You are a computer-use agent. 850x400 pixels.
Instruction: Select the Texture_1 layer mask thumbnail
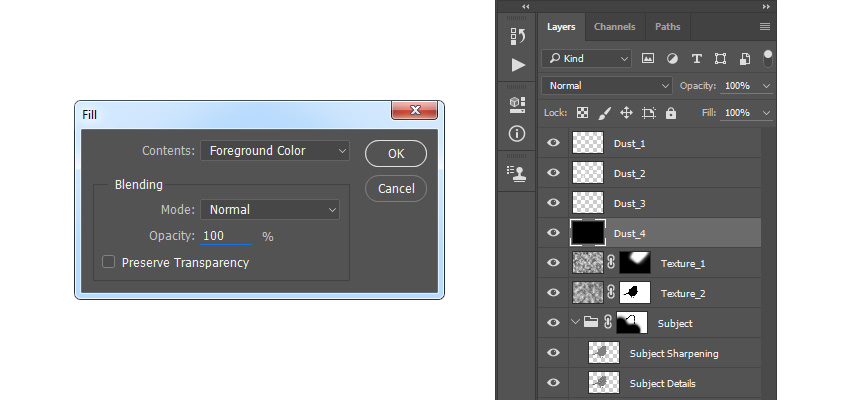pyautogui.click(x=635, y=263)
